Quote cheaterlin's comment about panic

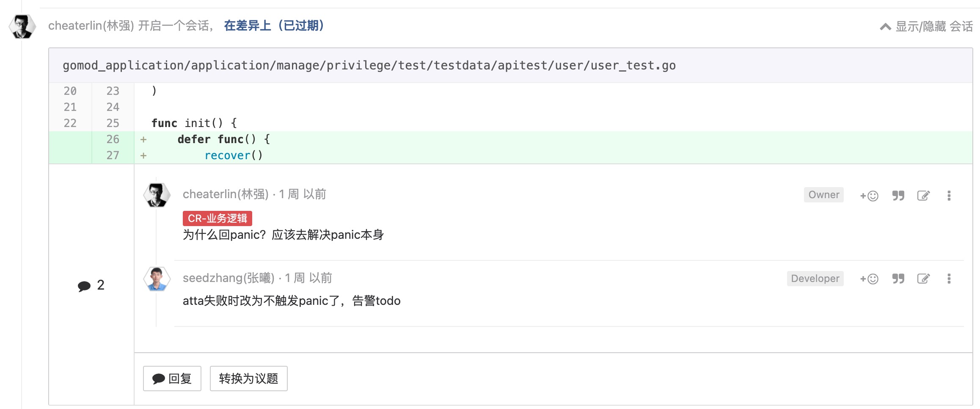point(898,196)
